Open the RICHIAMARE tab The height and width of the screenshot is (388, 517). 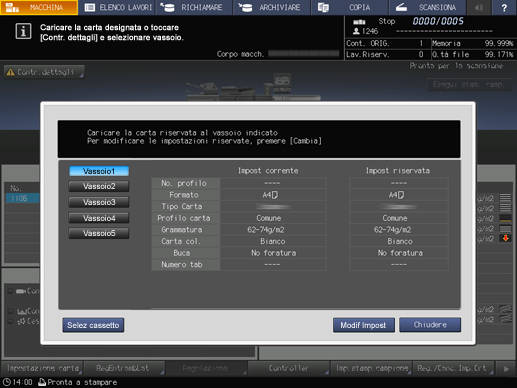pos(194,7)
